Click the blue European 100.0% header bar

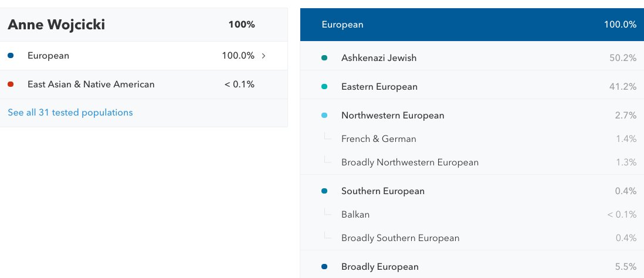click(472, 25)
